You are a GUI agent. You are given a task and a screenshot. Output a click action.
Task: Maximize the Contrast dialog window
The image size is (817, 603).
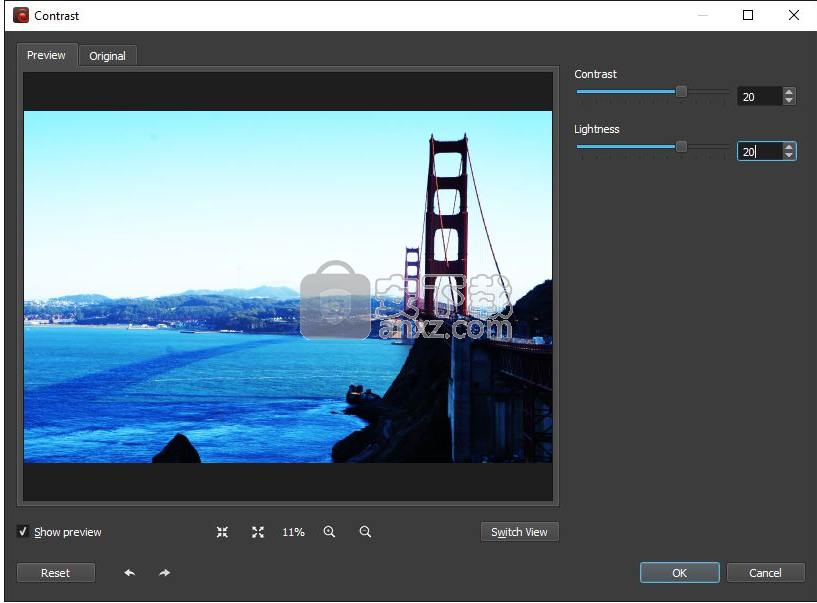[x=748, y=15]
